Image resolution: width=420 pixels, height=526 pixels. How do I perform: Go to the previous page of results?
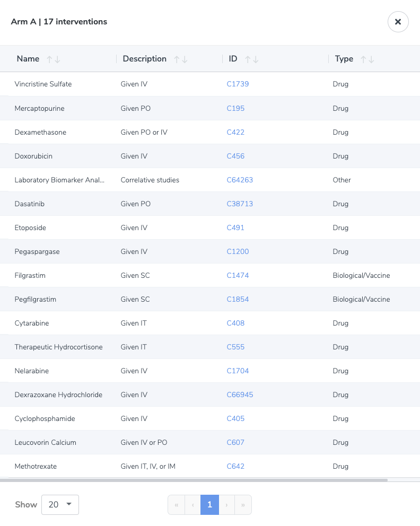point(193,505)
